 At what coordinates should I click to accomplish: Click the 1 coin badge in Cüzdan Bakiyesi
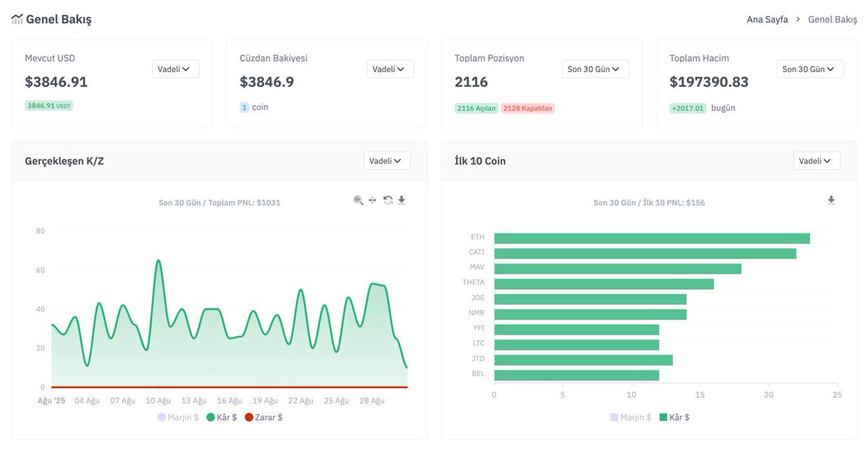(244, 107)
